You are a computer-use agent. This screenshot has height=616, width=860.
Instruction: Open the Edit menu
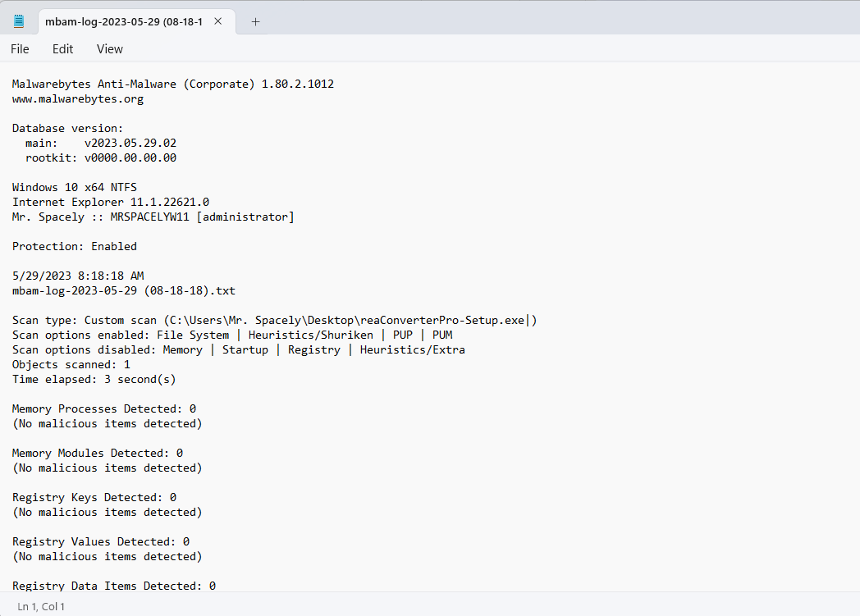62,49
